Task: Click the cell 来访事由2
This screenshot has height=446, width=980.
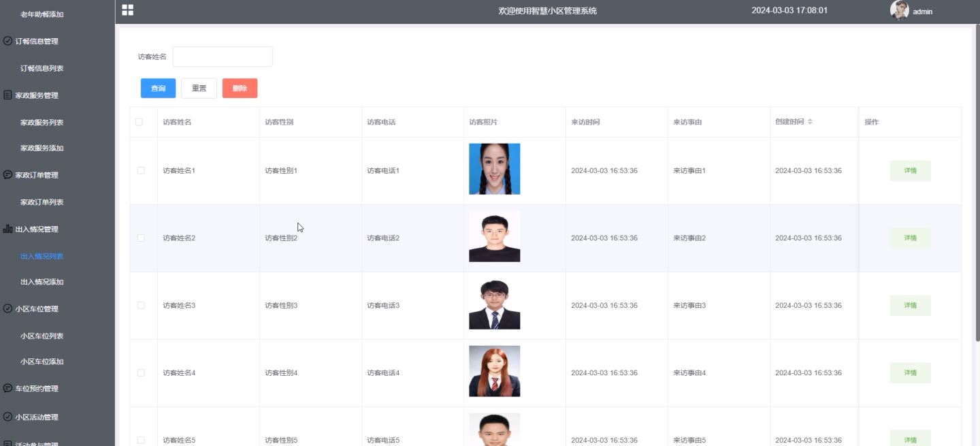Action: tap(689, 238)
